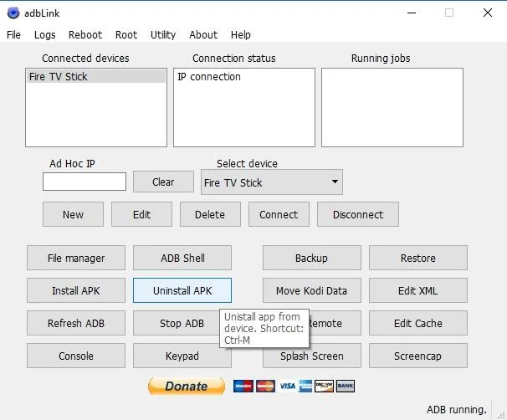Click the Disconnect button
Screen dimensions: 507x420
[358, 214]
